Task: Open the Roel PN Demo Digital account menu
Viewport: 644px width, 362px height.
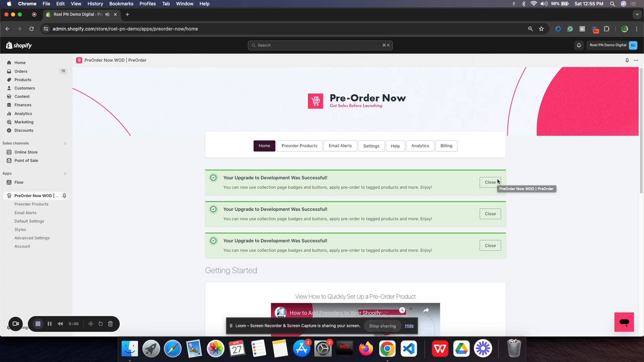Action: [613, 45]
